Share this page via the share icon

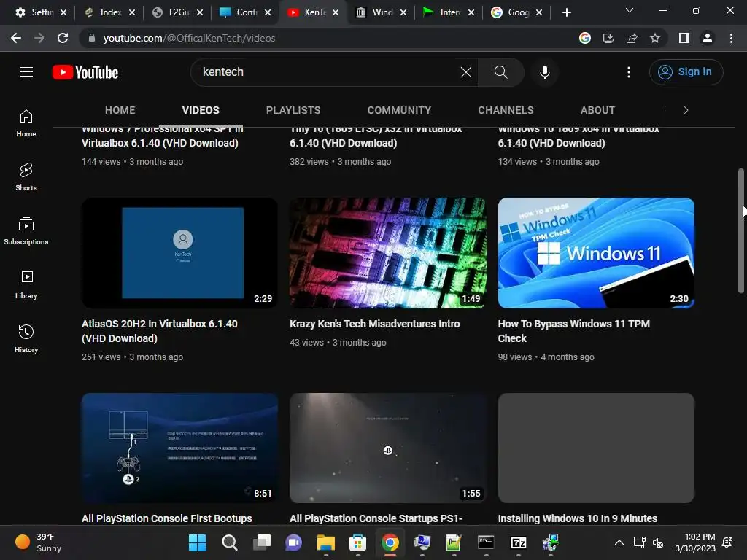[x=632, y=38]
